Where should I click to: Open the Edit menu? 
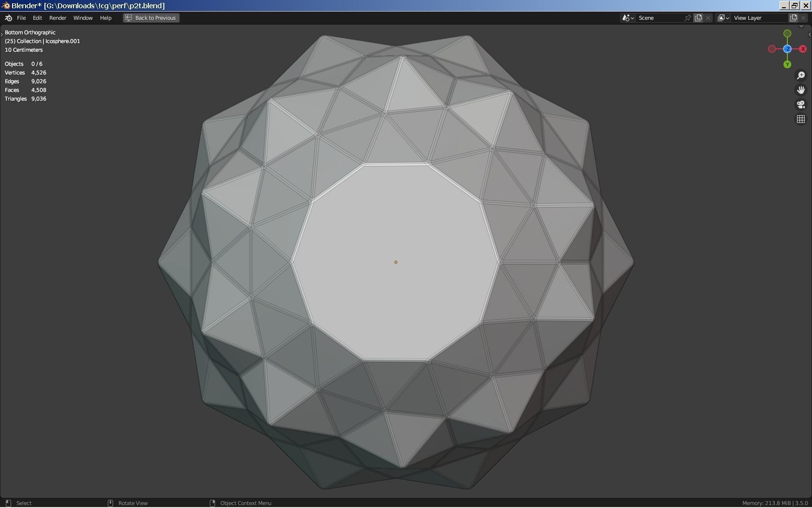pos(37,18)
